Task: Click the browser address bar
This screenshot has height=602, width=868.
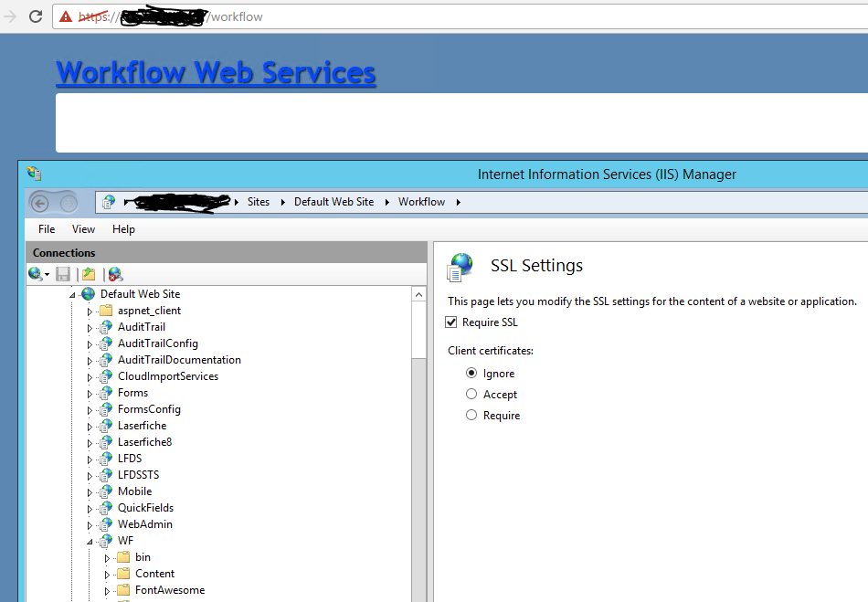Action: pyautogui.click(x=460, y=16)
